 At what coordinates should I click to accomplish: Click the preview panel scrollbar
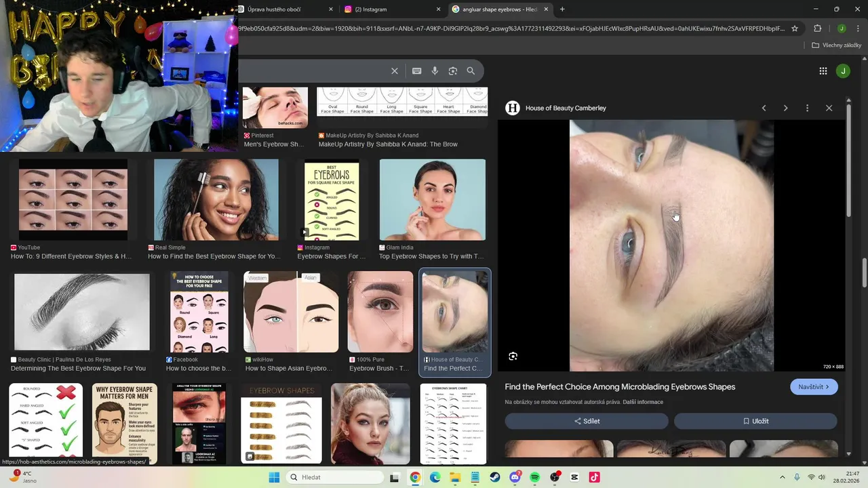pos(847,160)
